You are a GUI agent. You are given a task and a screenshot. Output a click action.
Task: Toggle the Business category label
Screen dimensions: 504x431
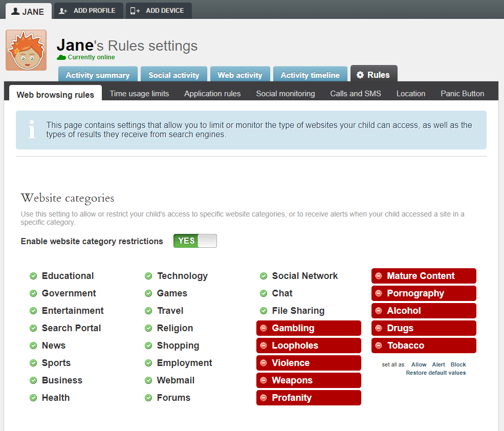tap(62, 380)
